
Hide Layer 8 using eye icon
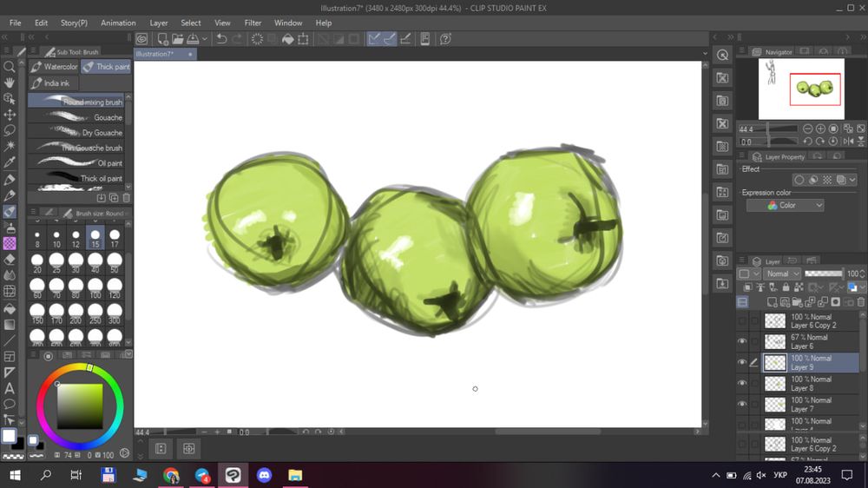click(x=742, y=383)
